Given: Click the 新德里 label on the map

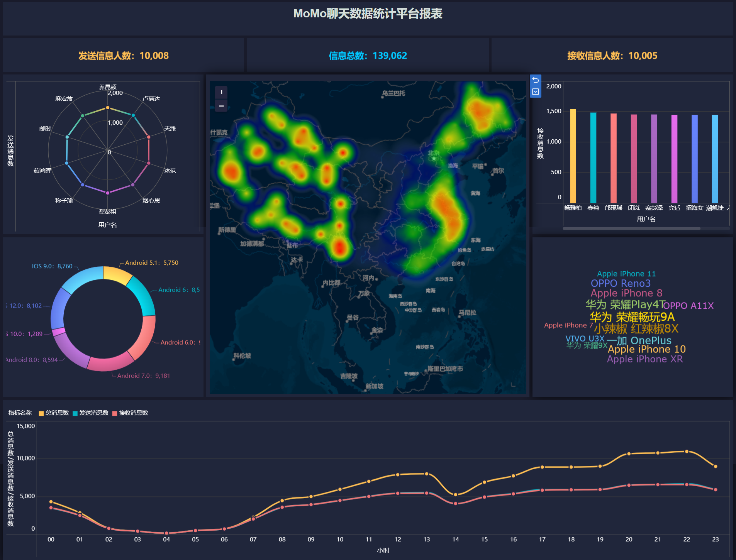Looking at the screenshot, I should (227, 230).
